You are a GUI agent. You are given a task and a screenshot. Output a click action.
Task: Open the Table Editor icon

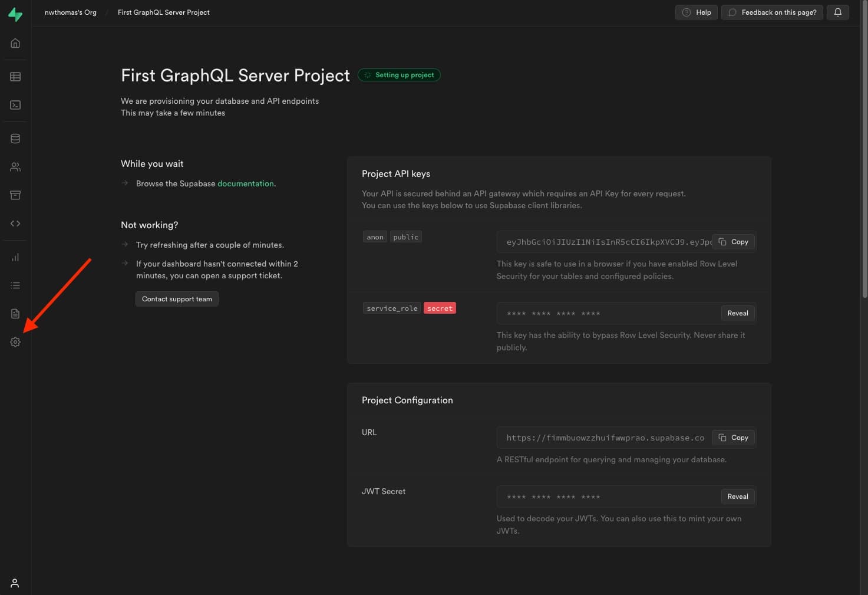pyautogui.click(x=15, y=77)
